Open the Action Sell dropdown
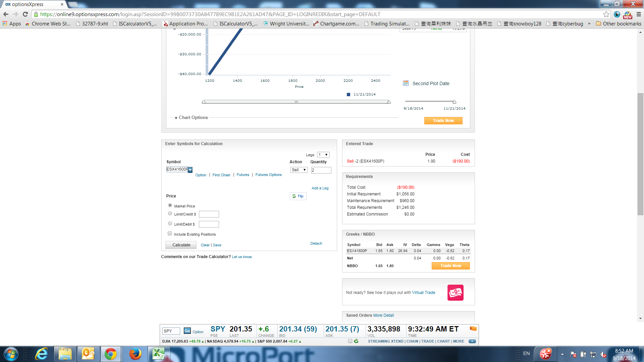The width and height of the screenshot is (644, 362). pos(299,170)
